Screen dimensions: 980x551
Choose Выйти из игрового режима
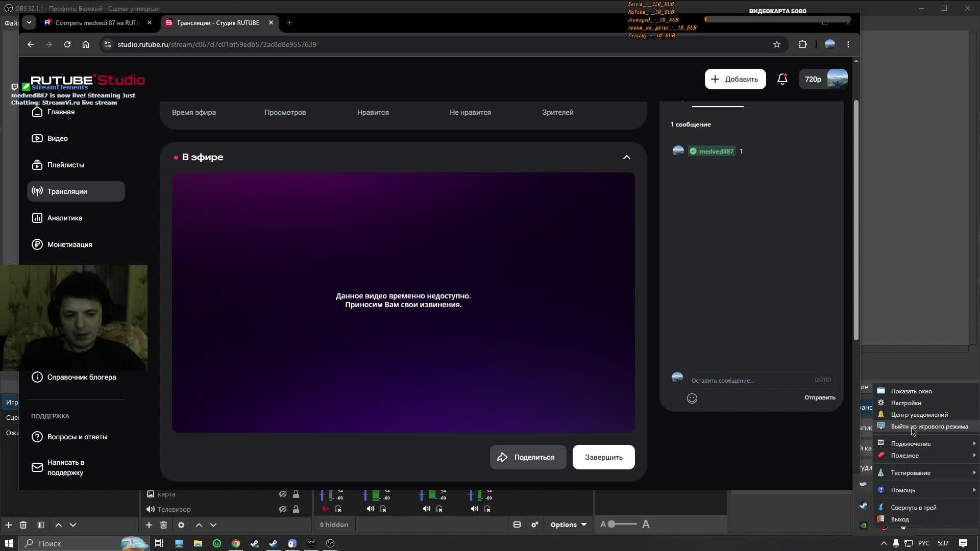point(927,427)
